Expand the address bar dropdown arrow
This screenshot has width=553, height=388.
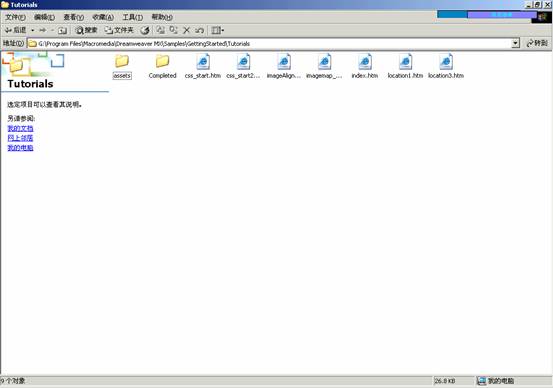pyautogui.click(x=516, y=43)
